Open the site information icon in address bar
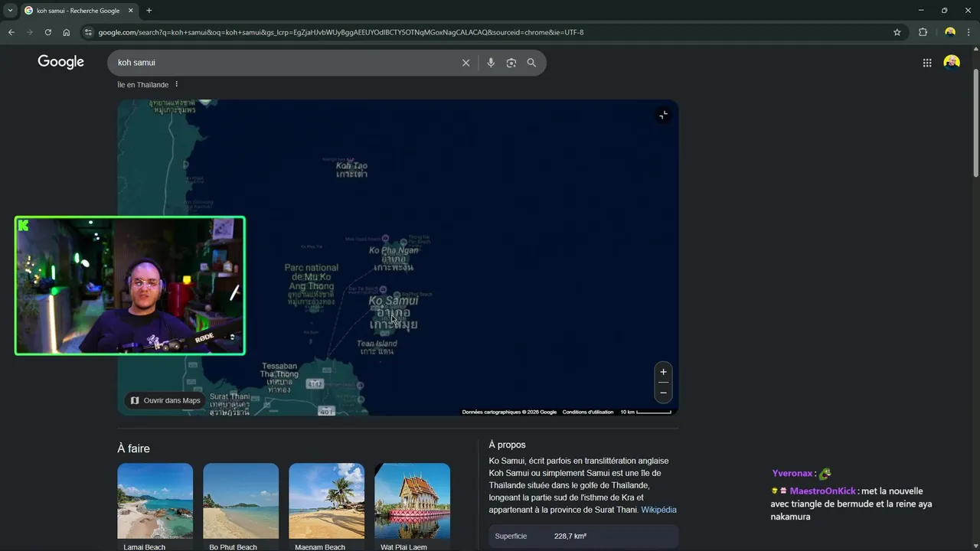 pos(88,32)
